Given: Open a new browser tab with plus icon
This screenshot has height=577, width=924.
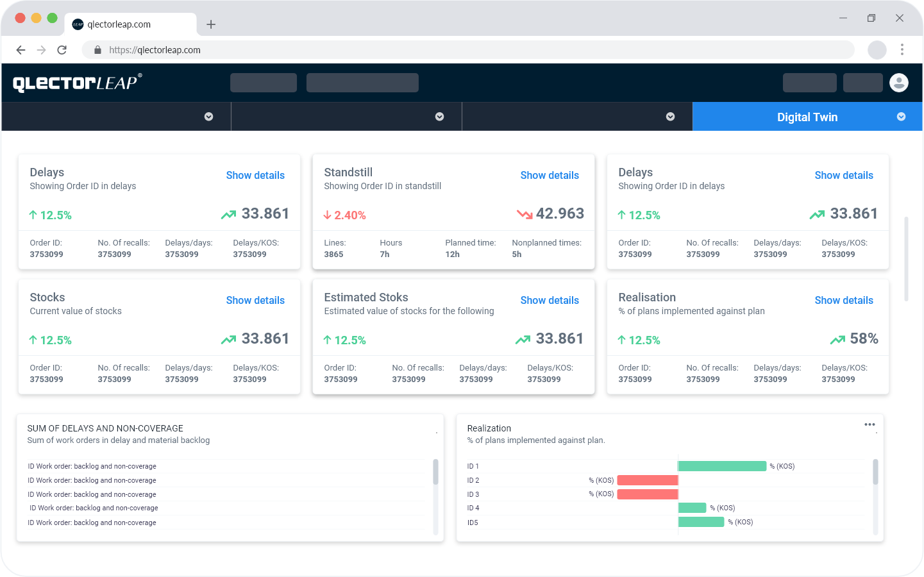Looking at the screenshot, I should coord(211,24).
